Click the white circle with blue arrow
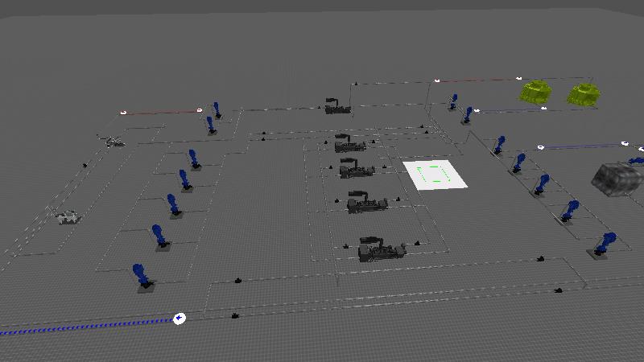This screenshot has width=644, height=362. click(180, 319)
